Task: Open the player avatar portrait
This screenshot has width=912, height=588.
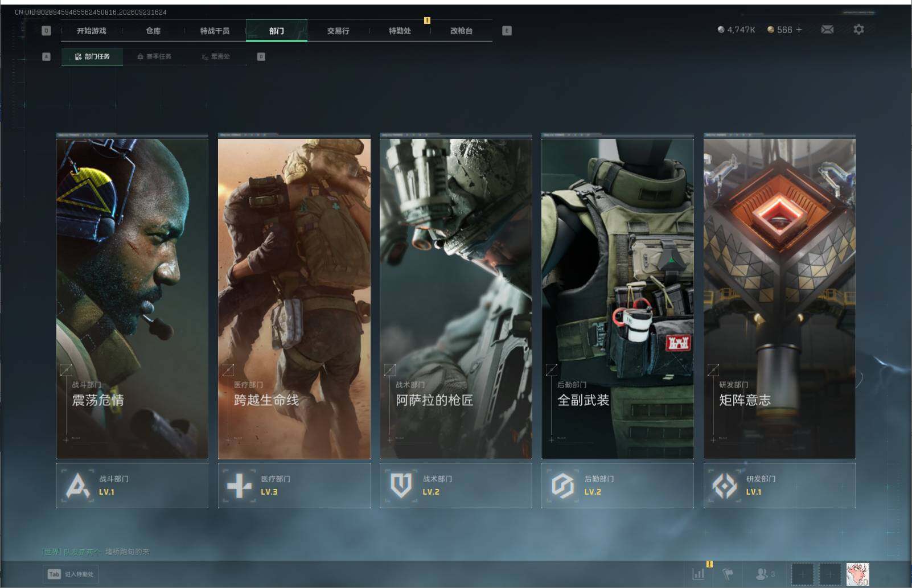Action: pyautogui.click(x=857, y=574)
